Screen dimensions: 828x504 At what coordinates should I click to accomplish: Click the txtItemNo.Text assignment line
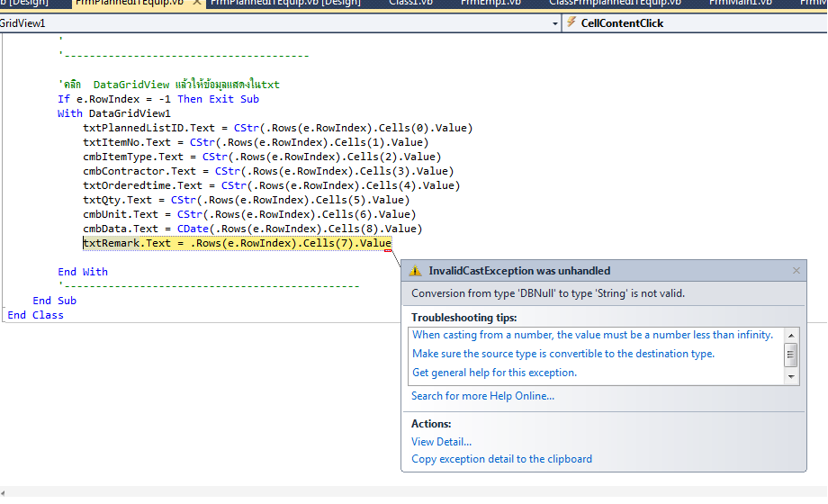(x=256, y=142)
